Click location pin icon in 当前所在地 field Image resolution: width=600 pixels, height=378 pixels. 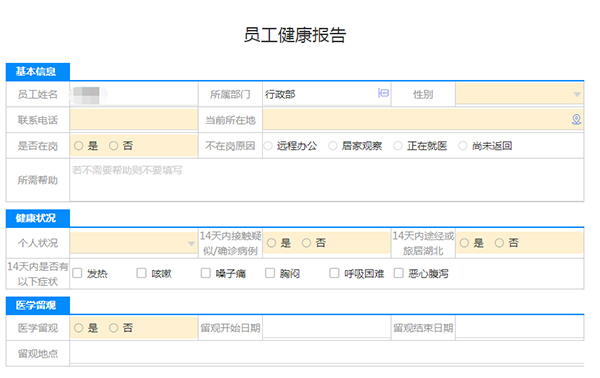click(x=576, y=120)
